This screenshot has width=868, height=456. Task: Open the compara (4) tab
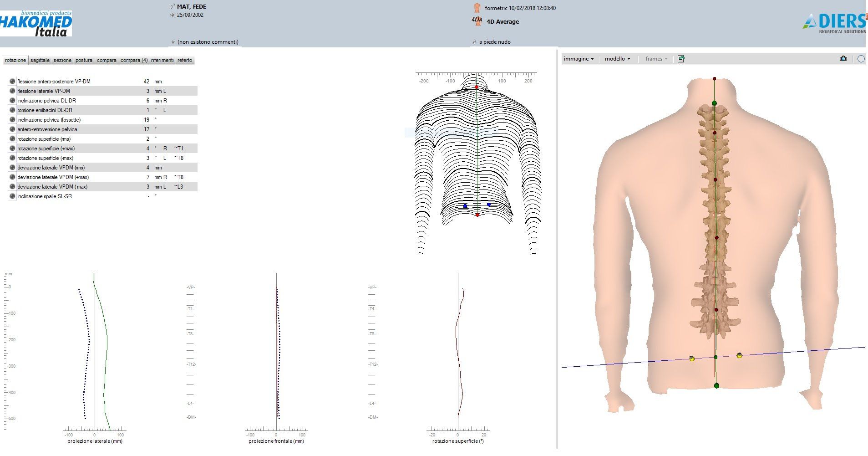tap(134, 60)
